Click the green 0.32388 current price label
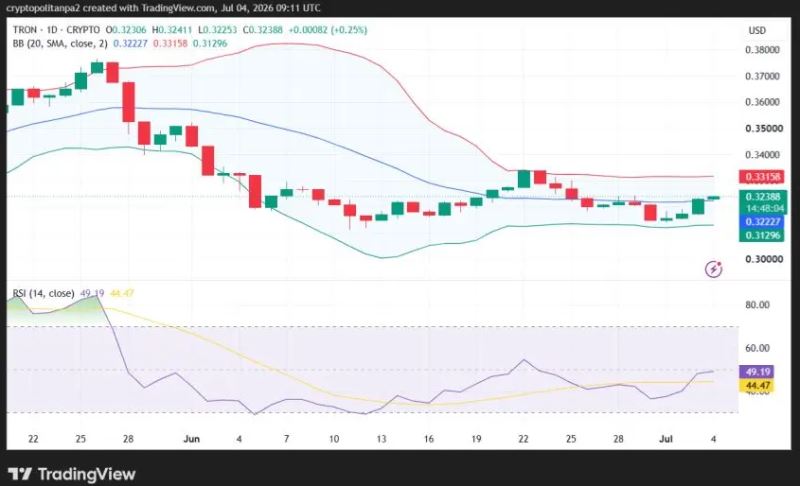This screenshot has height=486, width=800. pyautogui.click(x=762, y=196)
